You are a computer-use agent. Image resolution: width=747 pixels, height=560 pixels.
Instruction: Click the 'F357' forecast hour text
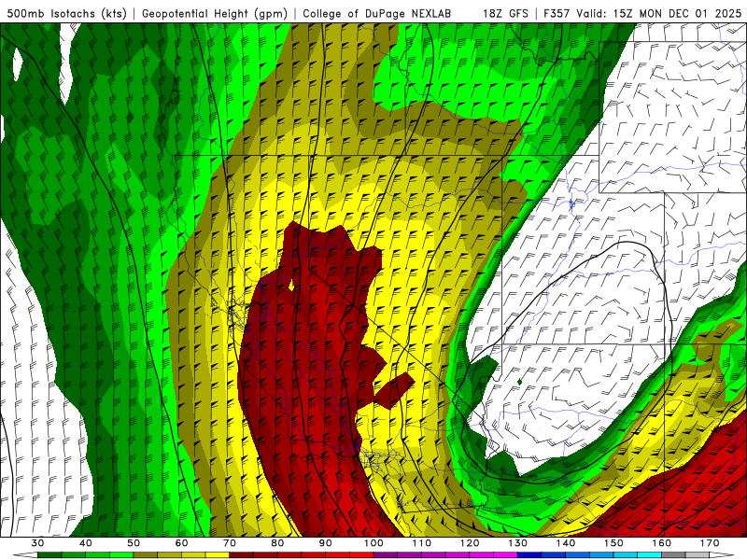557,14
